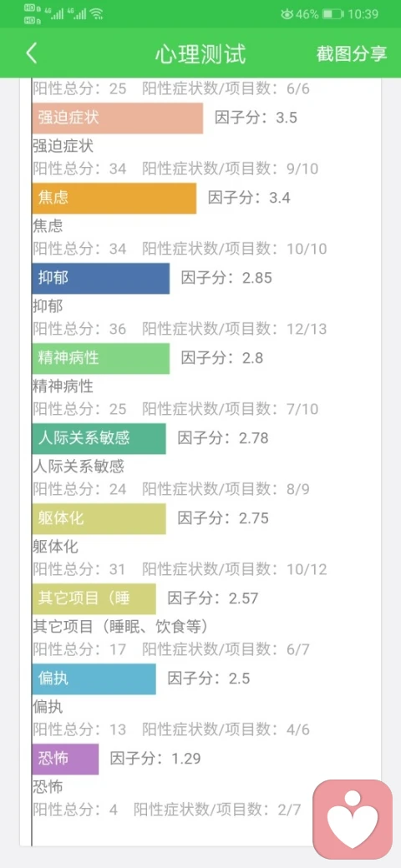
Task: Tap the Wi-Fi signal icon
Action: tap(97, 14)
